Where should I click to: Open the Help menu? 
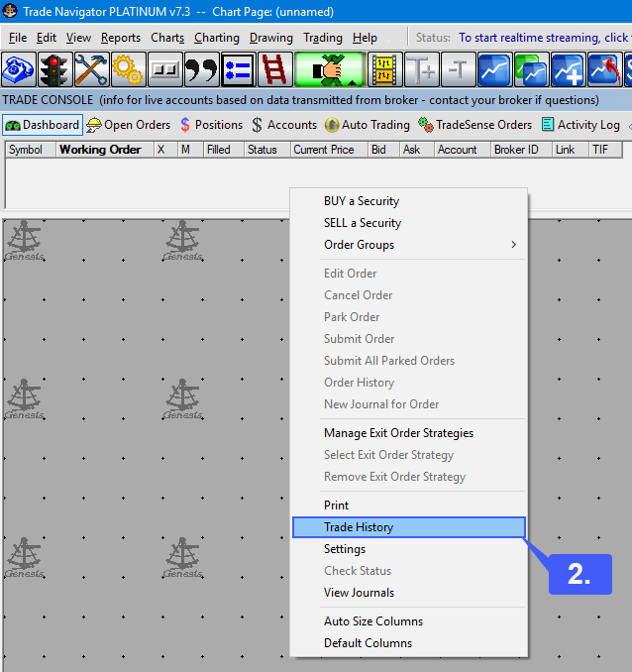tap(366, 38)
